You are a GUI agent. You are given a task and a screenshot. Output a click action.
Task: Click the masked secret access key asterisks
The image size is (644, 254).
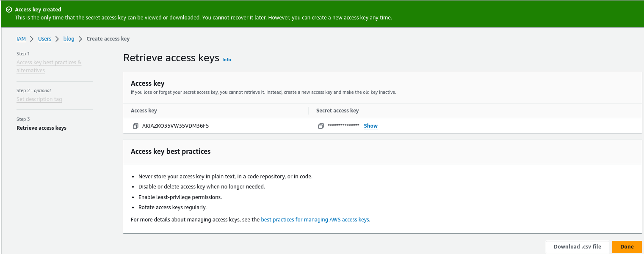pyautogui.click(x=343, y=126)
